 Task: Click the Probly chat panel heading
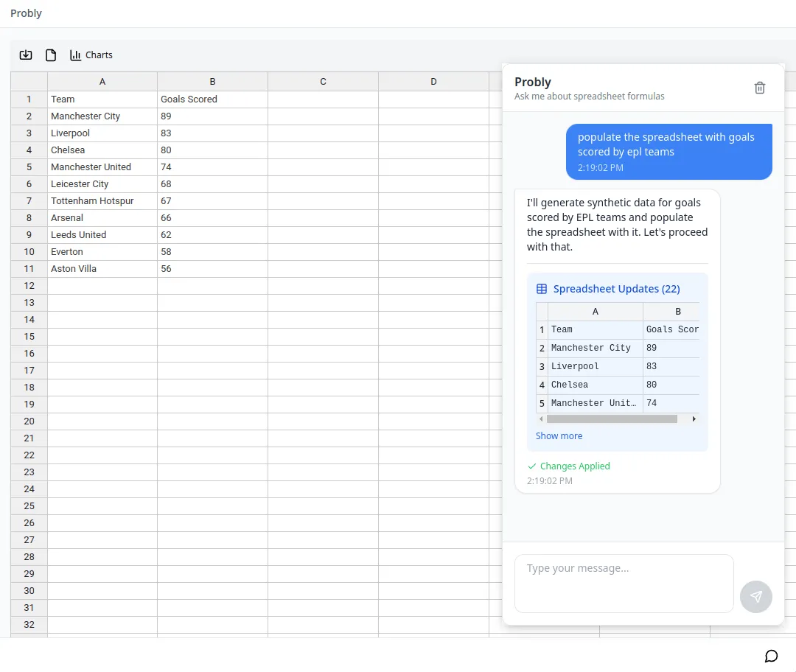click(533, 83)
